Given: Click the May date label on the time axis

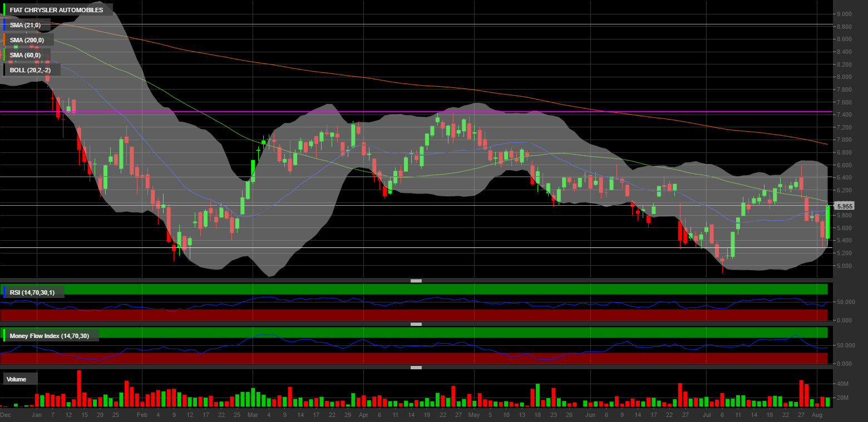Looking at the screenshot, I should pyautogui.click(x=474, y=415).
